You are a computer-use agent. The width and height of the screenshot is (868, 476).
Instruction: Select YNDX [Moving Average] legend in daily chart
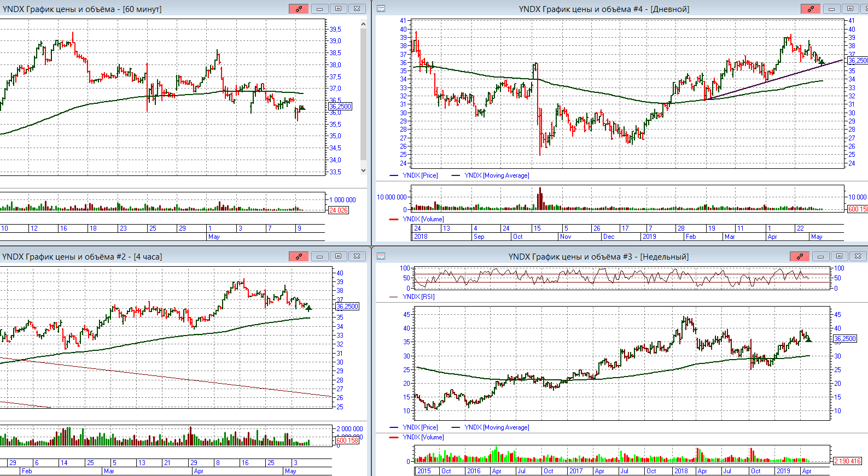[x=497, y=175]
